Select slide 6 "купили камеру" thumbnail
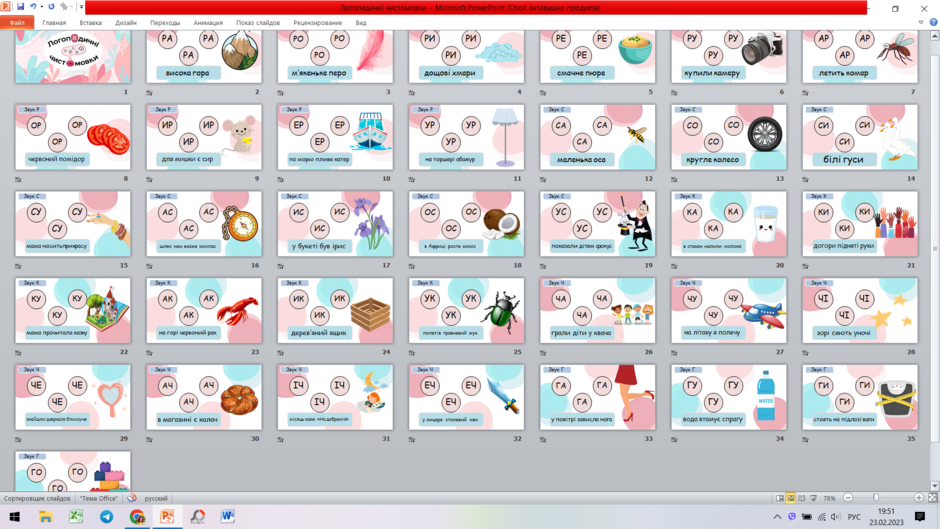 (728, 56)
